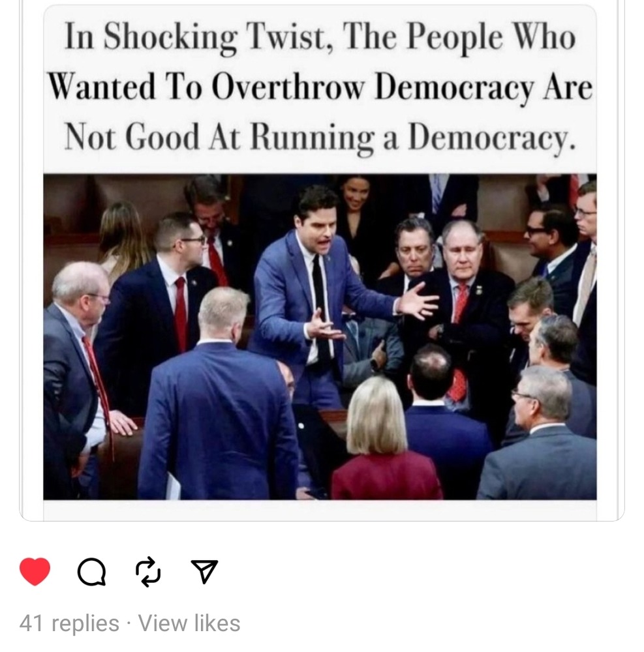
Task: Open the comment reply bubble icon
Action: click(91, 572)
